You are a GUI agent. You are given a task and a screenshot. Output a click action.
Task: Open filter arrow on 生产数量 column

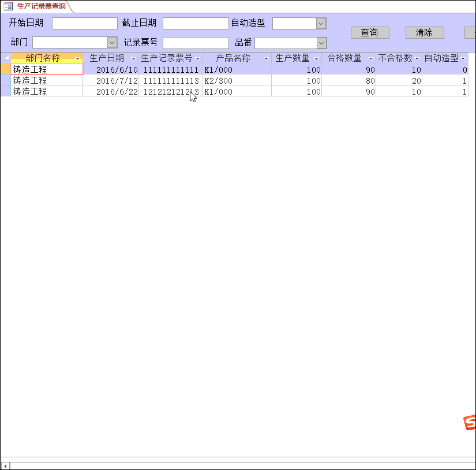tap(316, 58)
